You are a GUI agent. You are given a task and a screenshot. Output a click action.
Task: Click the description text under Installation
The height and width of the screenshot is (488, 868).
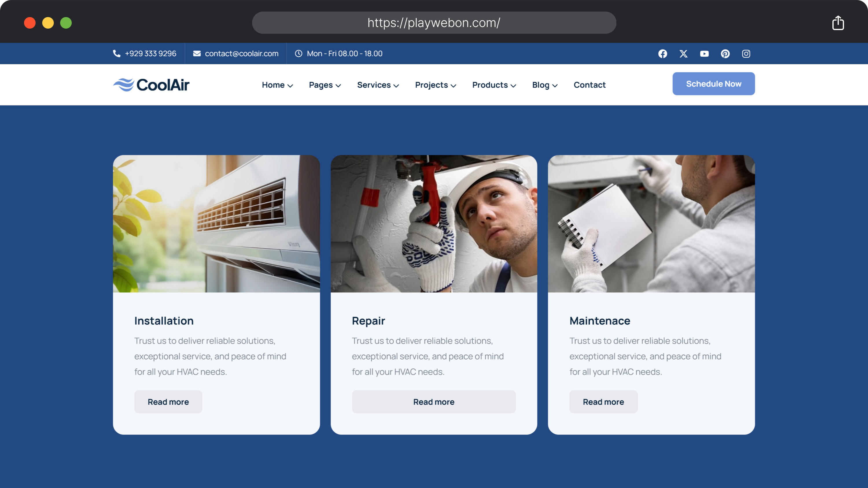point(210,356)
